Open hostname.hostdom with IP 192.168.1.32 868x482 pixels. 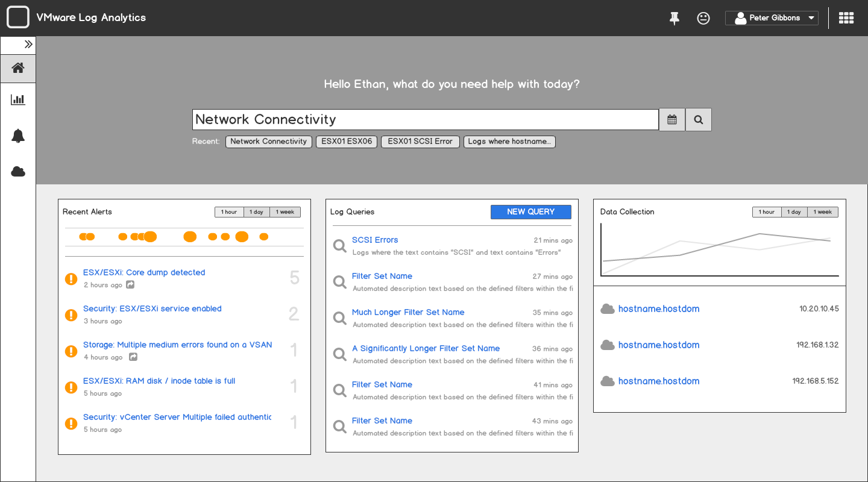pos(659,345)
